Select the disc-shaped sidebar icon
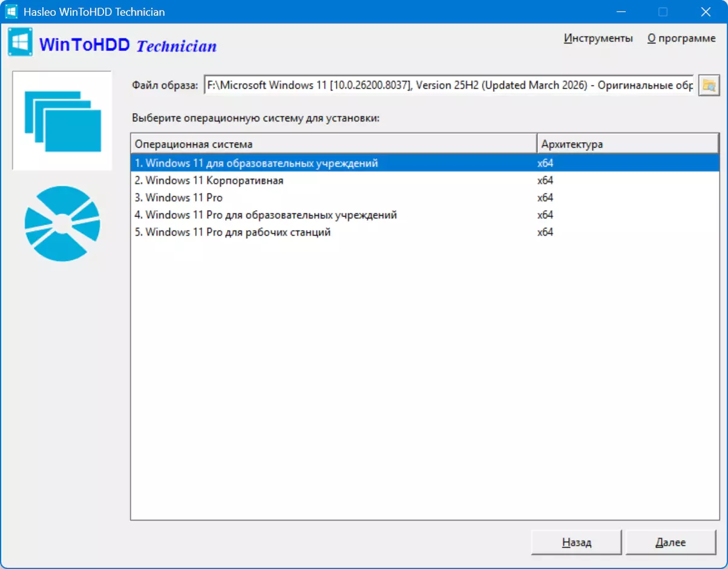 click(62, 223)
